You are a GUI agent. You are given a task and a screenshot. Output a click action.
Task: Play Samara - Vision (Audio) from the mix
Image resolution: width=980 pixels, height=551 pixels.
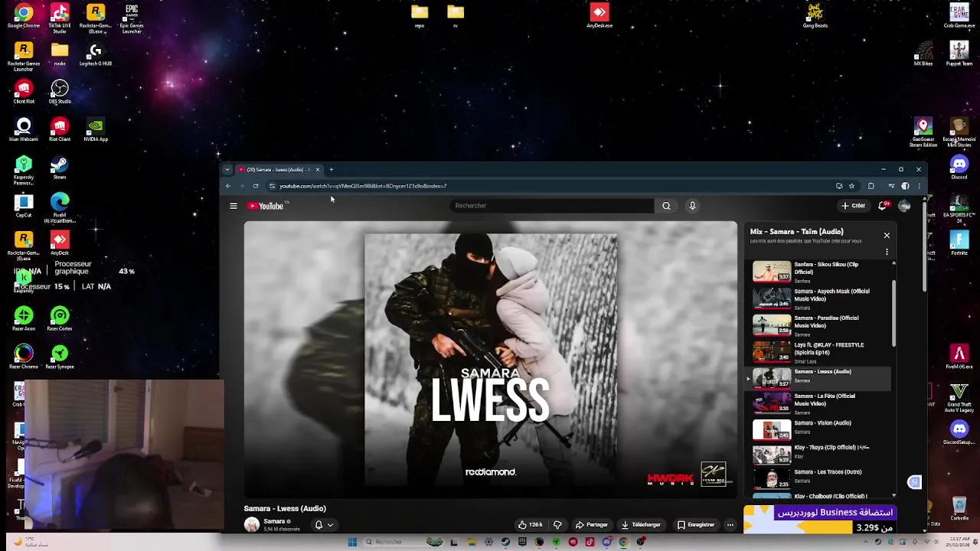818,429
